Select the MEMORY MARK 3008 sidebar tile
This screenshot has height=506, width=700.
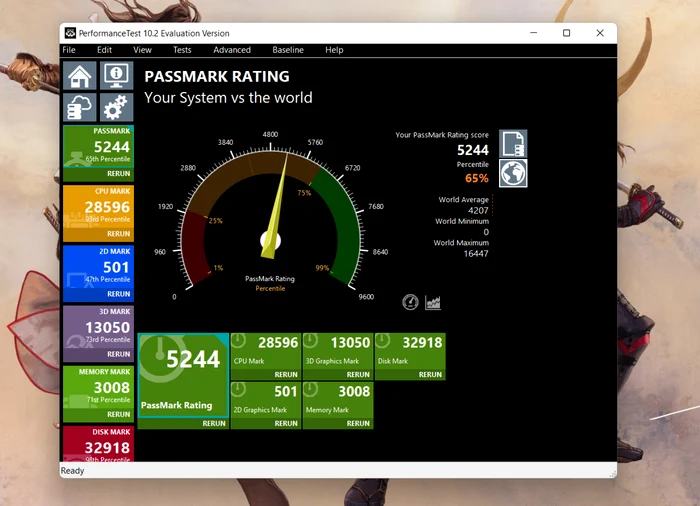point(98,387)
